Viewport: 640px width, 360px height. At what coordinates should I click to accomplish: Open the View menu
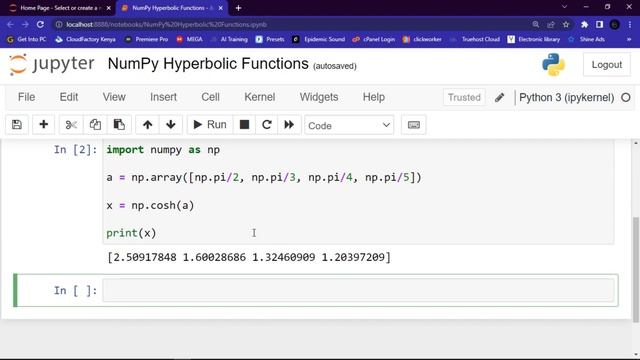tap(114, 97)
